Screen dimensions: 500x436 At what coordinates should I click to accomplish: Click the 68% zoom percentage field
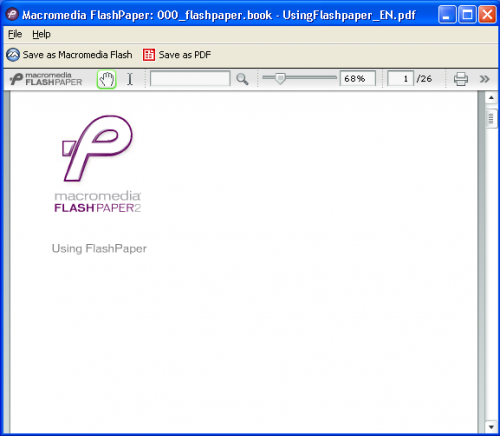pos(358,79)
